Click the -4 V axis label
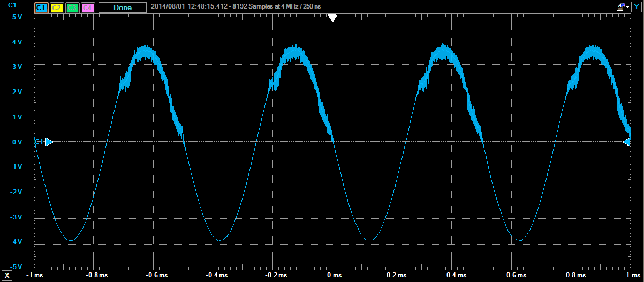Image resolution: width=644 pixels, height=282 pixels. click(x=15, y=242)
